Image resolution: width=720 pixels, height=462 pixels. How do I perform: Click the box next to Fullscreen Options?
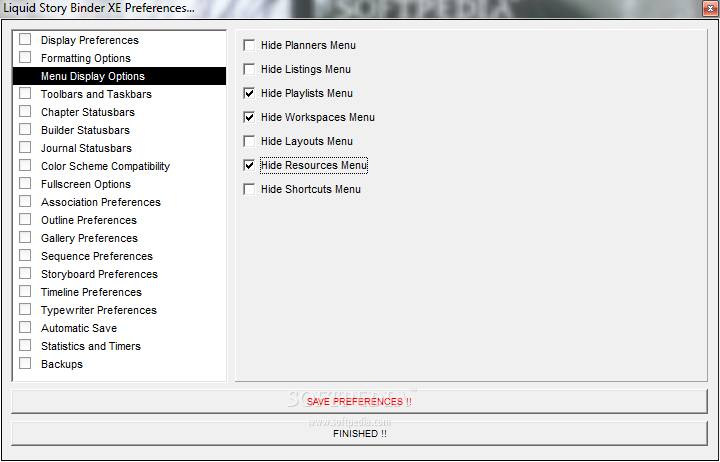coord(25,183)
